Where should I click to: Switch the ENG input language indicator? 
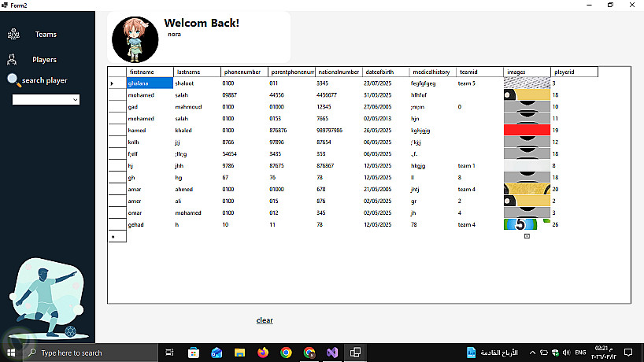580,353
